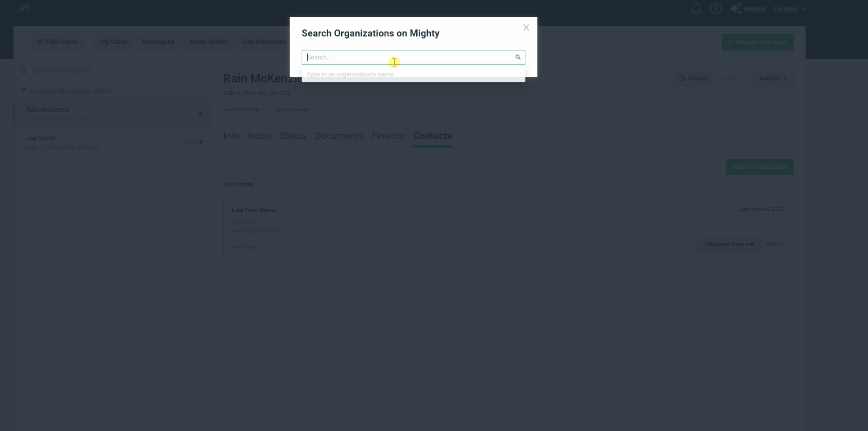Image resolution: width=868 pixels, height=431 pixels.
Task: Close the Search Organizations dialog
Action: click(x=526, y=27)
